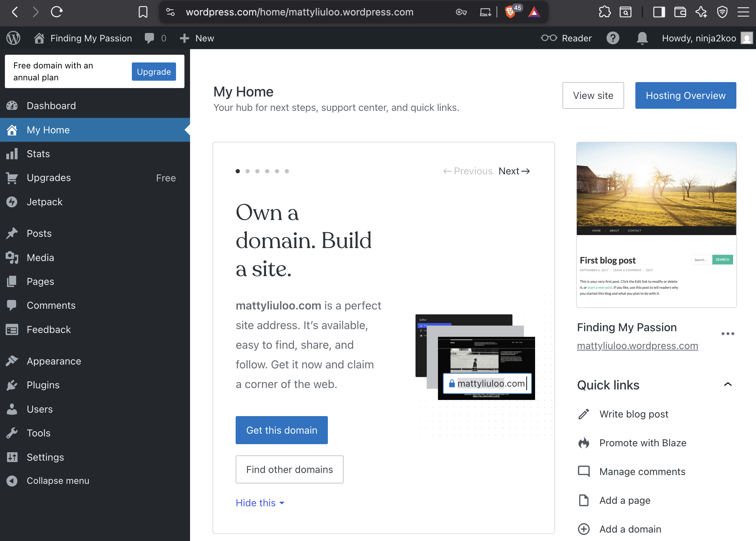The height and width of the screenshot is (541, 756).
Task: Select the third carousel dot
Action: [257, 171]
